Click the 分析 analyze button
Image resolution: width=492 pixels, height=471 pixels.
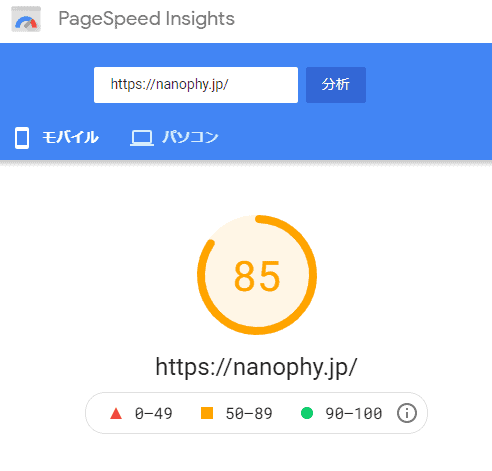point(336,85)
